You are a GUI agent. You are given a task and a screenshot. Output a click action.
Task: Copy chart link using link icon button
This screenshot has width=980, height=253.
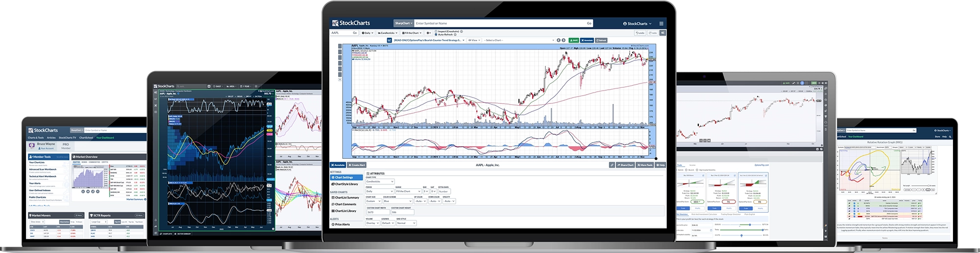(x=612, y=165)
